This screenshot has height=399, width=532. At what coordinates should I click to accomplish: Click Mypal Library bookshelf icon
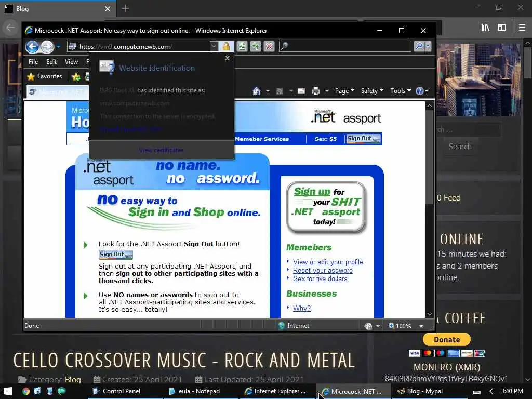tap(486, 28)
